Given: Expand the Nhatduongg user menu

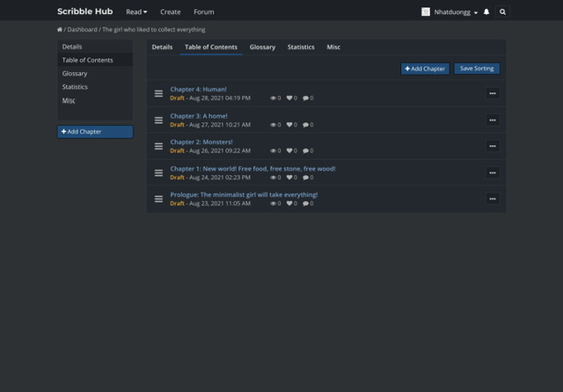Looking at the screenshot, I should [450, 12].
